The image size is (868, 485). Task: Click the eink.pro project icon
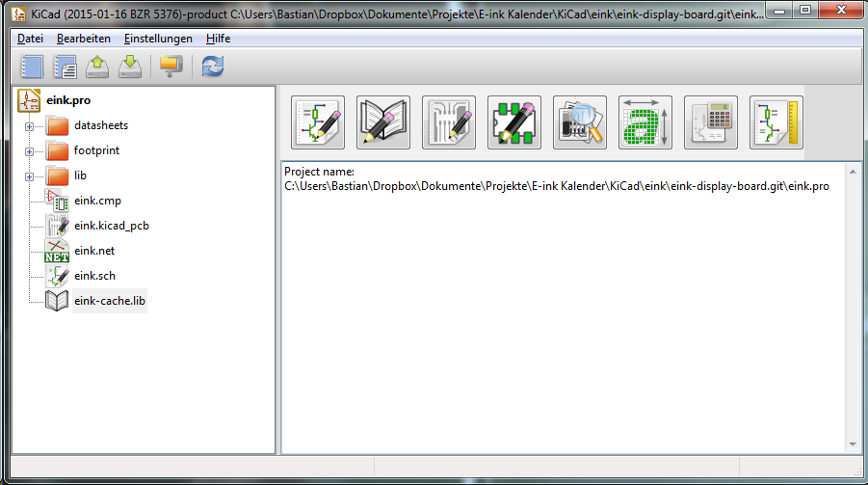tap(29, 100)
